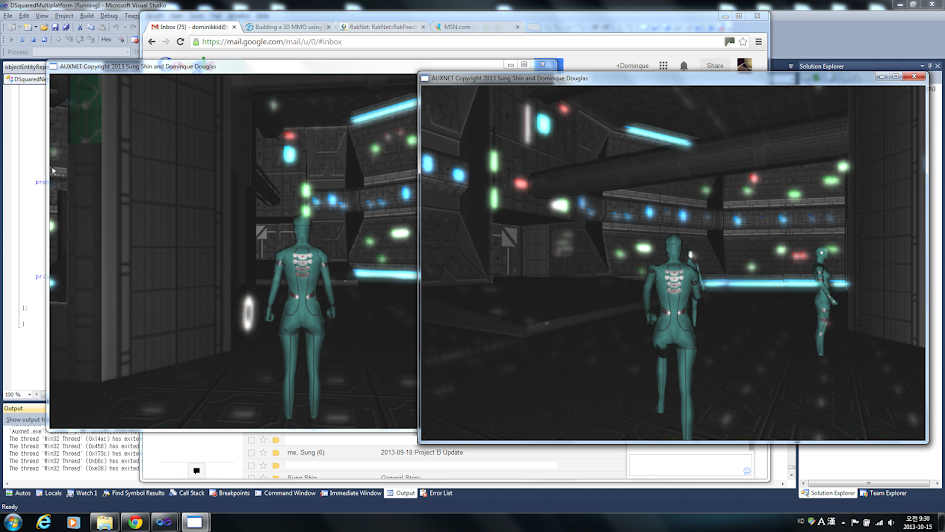Open the Google apps grid icon
Screen dimensions: 945x532
664,65
